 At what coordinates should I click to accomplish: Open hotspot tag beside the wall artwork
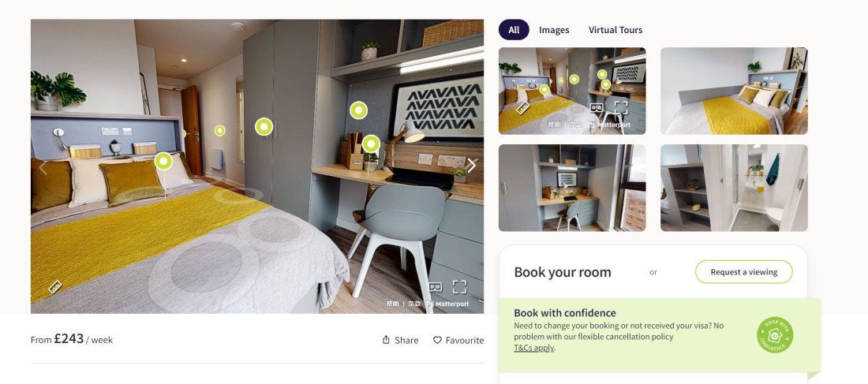359,110
